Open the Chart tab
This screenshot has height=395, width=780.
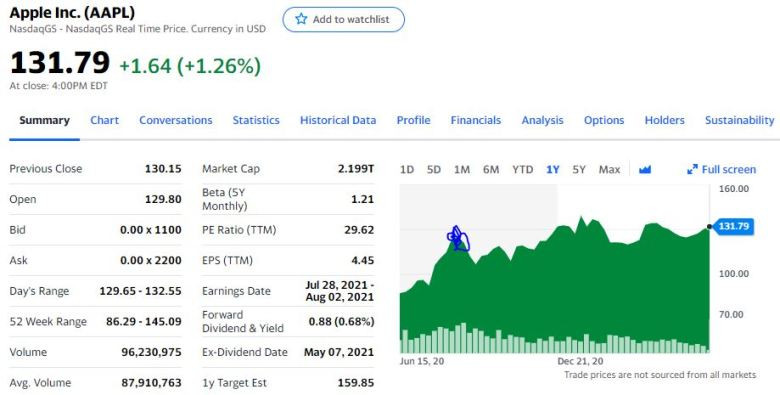point(104,120)
